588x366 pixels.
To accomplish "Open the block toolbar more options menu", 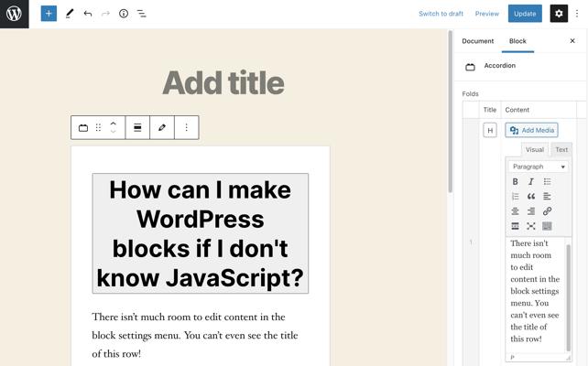I will point(186,128).
